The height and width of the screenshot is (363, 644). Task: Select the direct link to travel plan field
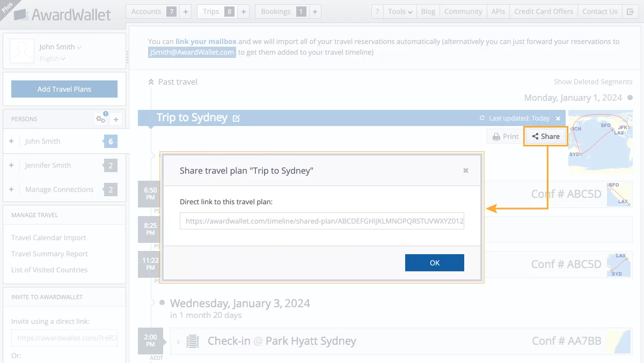pyautogui.click(x=322, y=220)
